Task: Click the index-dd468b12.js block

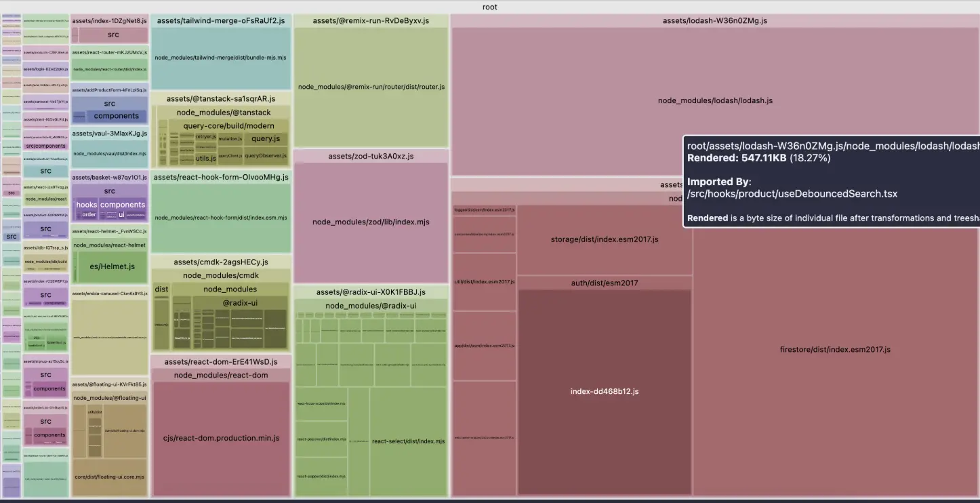Action: point(604,391)
